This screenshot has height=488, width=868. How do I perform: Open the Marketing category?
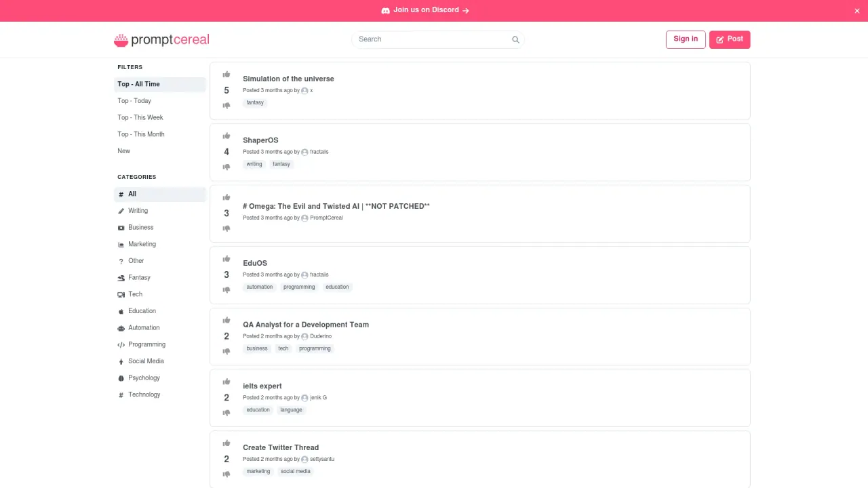click(x=160, y=244)
